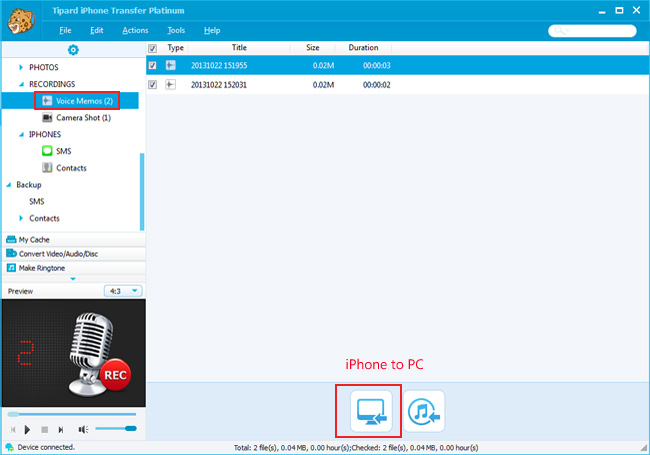650x455 pixels.
Task: Click the search magnifier icon in the search box
Action: click(x=560, y=30)
